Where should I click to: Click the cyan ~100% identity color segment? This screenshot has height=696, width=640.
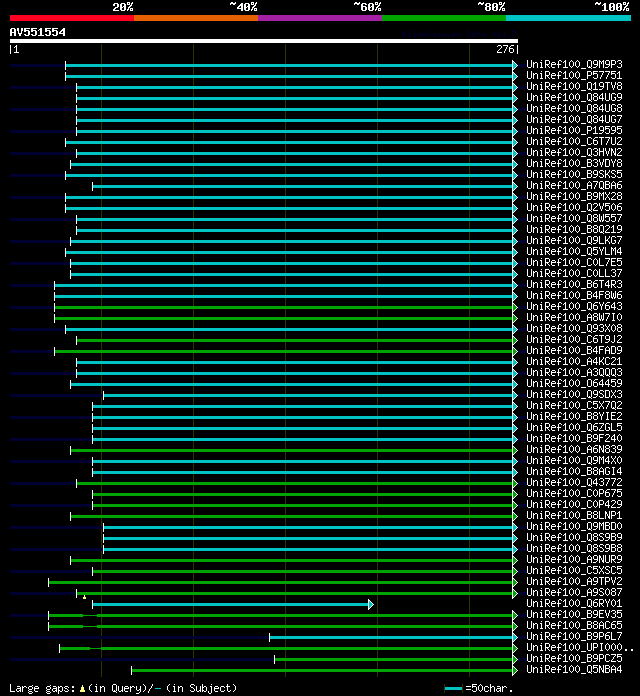click(569, 18)
